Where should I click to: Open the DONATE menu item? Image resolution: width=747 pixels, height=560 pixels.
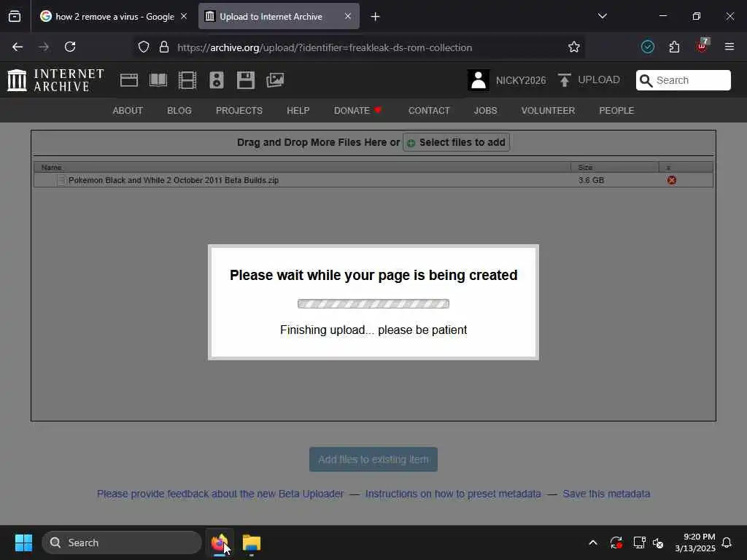click(357, 111)
